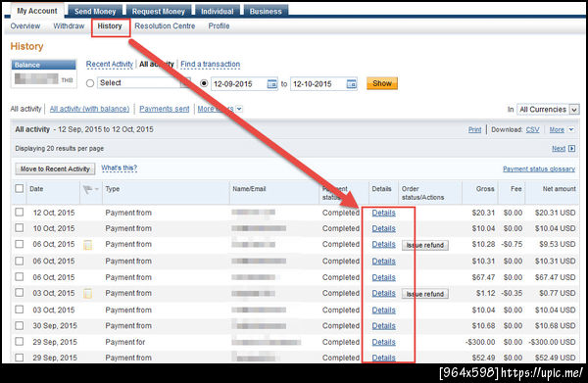Open the All activity (with balance) link
This screenshot has height=383, width=588.
click(x=89, y=109)
